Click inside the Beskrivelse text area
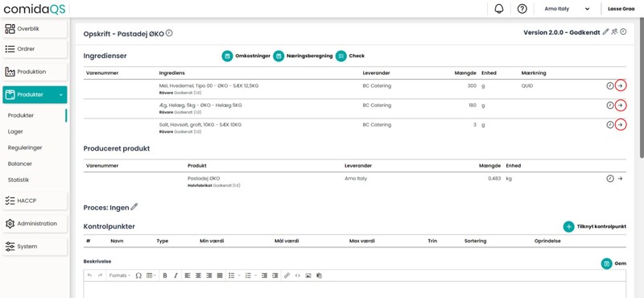The width and height of the screenshot is (644, 298). (355, 290)
